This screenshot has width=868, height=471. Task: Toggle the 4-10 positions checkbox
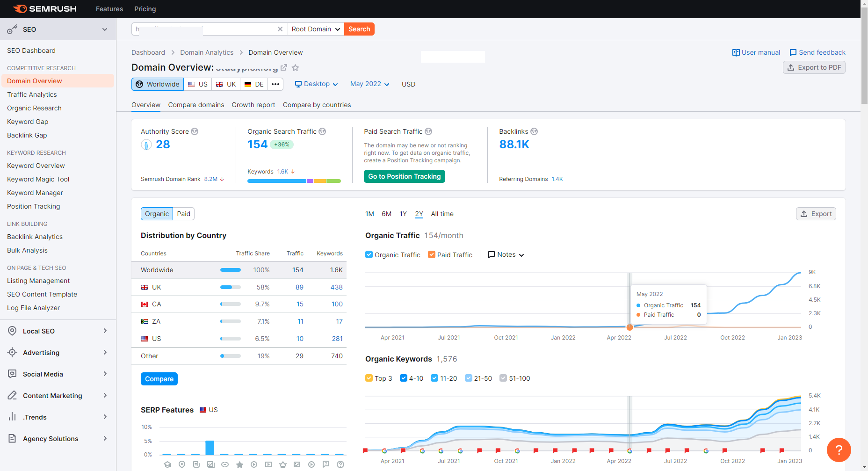point(404,378)
